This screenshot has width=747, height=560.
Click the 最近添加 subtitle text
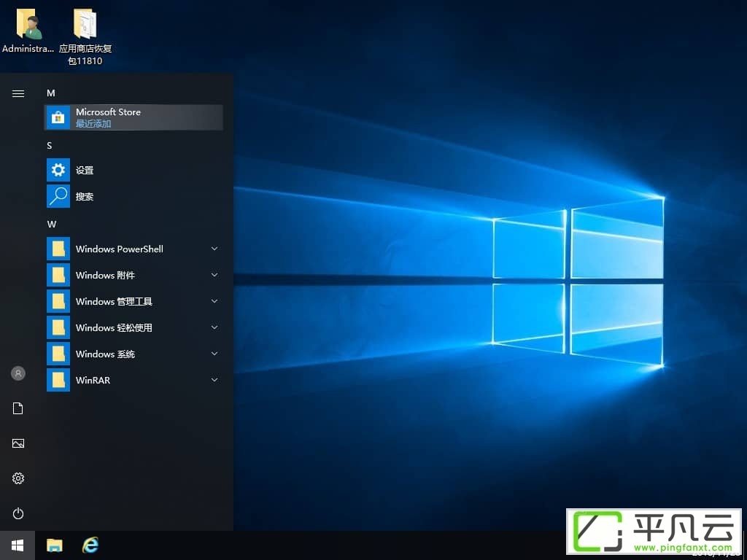pos(93,124)
